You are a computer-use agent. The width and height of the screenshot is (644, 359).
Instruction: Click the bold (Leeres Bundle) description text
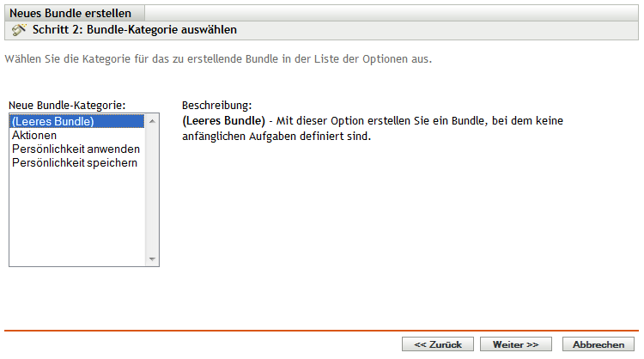click(x=224, y=121)
